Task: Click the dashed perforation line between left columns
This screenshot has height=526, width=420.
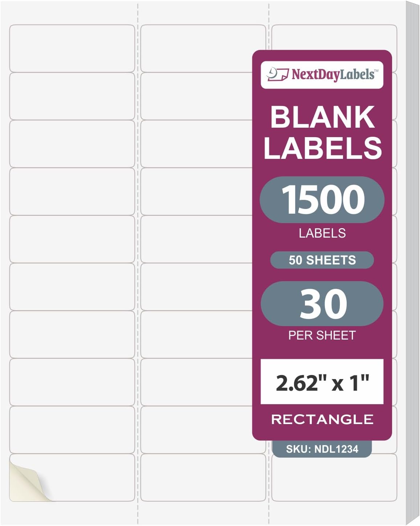Action: pyautogui.click(x=138, y=263)
